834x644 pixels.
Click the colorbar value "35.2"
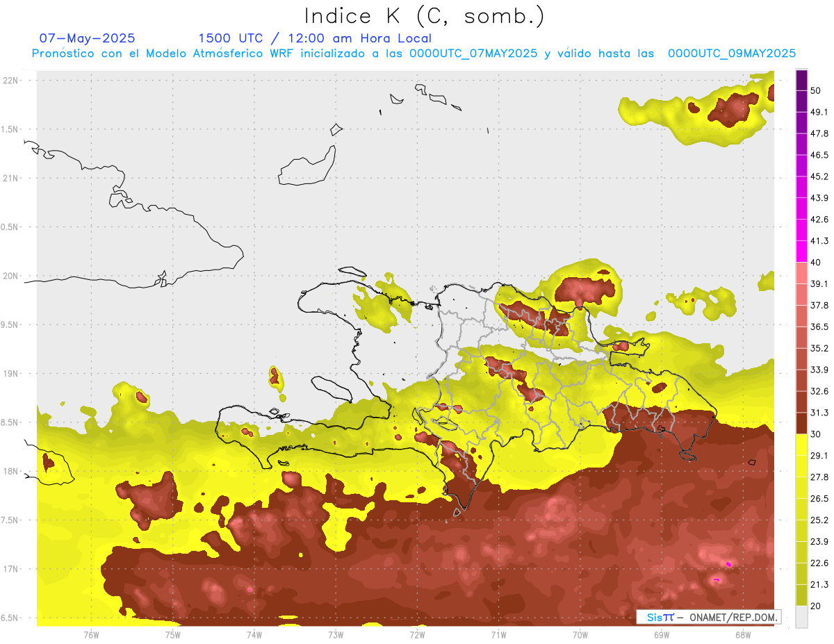[x=819, y=348]
